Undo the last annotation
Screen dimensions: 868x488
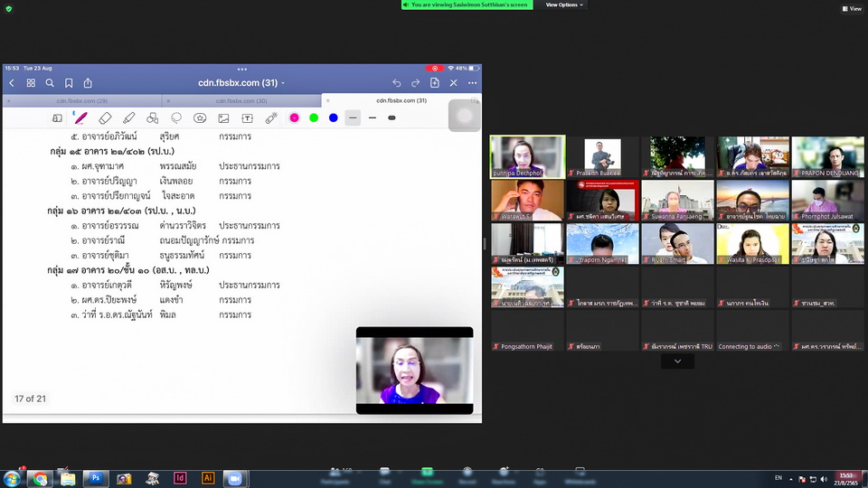[x=396, y=83]
